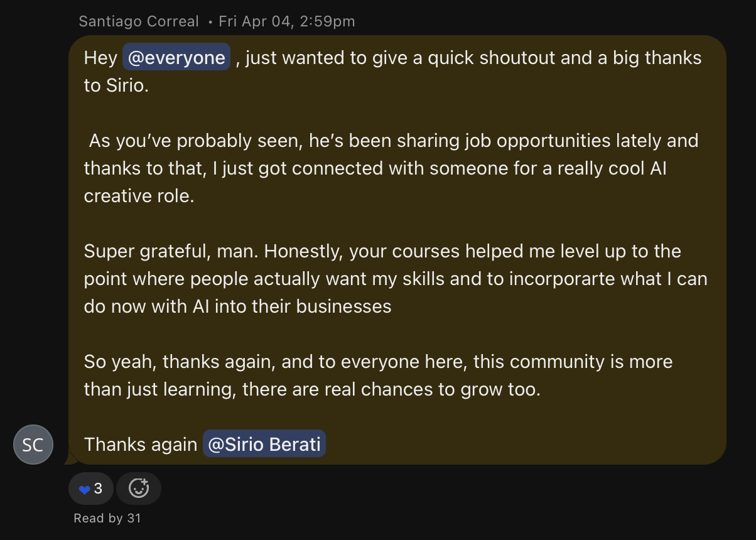This screenshot has height=540, width=756.
Task: Click the word "Hey" opening the message
Action: coord(100,58)
